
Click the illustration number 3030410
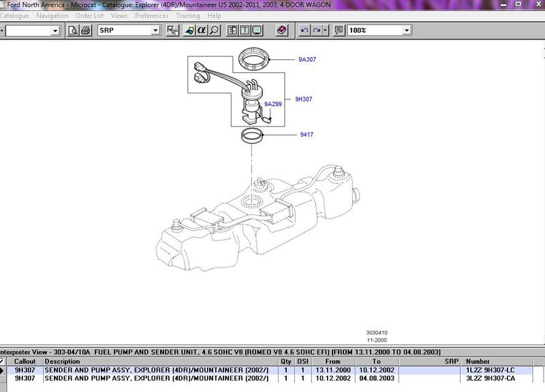click(377, 333)
